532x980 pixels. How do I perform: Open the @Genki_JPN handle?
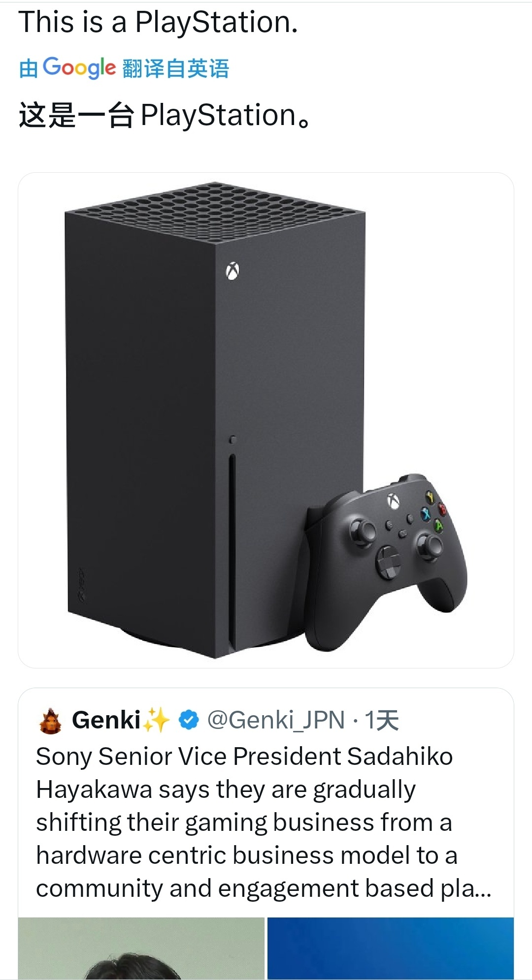click(x=276, y=720)
